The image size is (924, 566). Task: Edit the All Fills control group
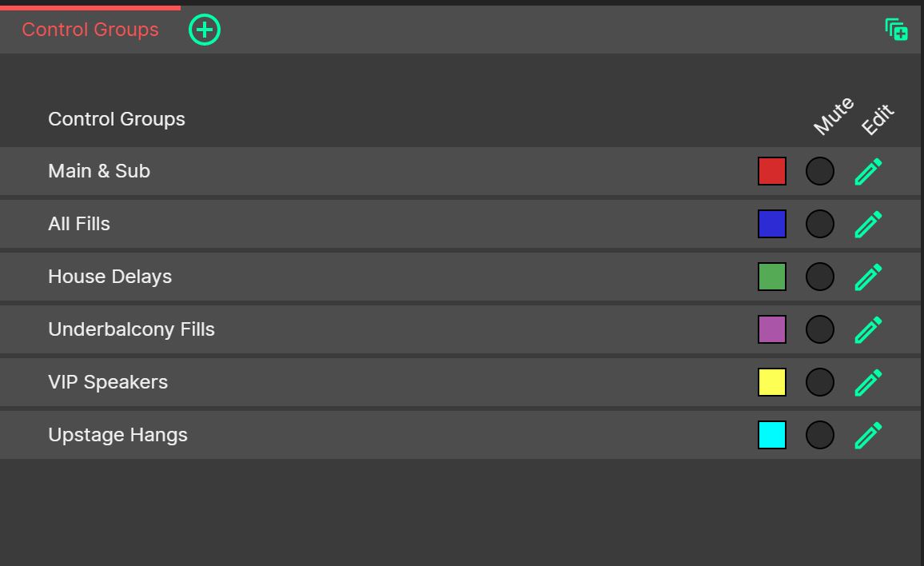[867, 224]
